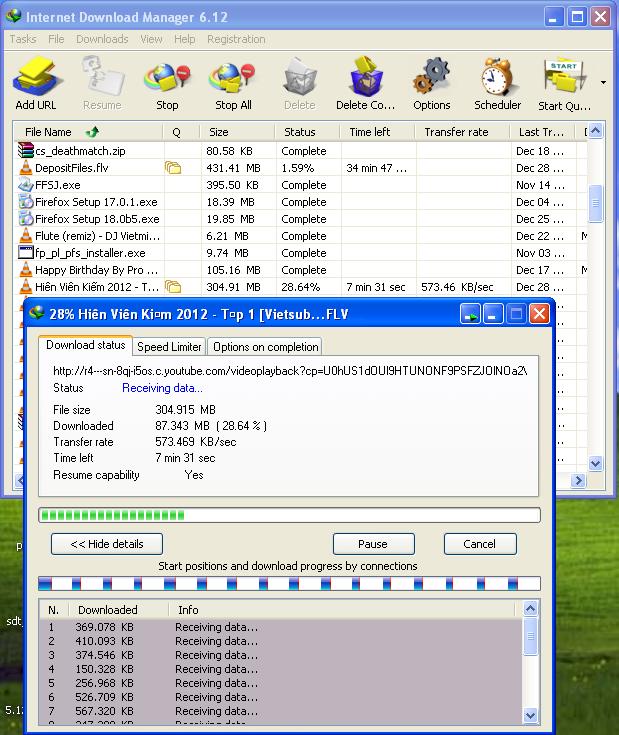Pause the current download
The width and height of the screenshot is (619, 735).
coord(373,544)
